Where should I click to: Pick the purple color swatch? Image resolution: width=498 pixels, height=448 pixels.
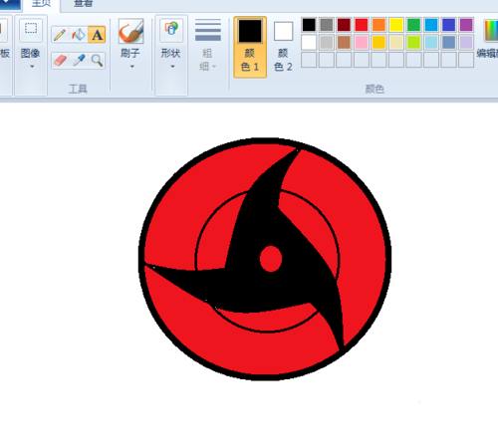coord(466,25)
